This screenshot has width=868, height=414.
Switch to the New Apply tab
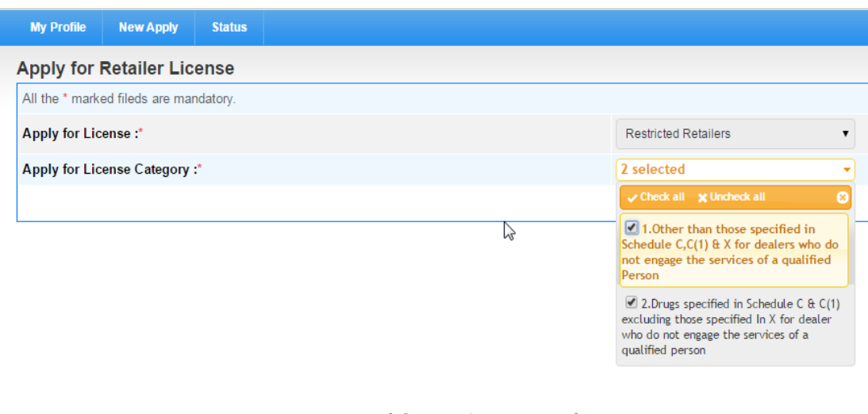pyautogui.click(x=148, y=27)
